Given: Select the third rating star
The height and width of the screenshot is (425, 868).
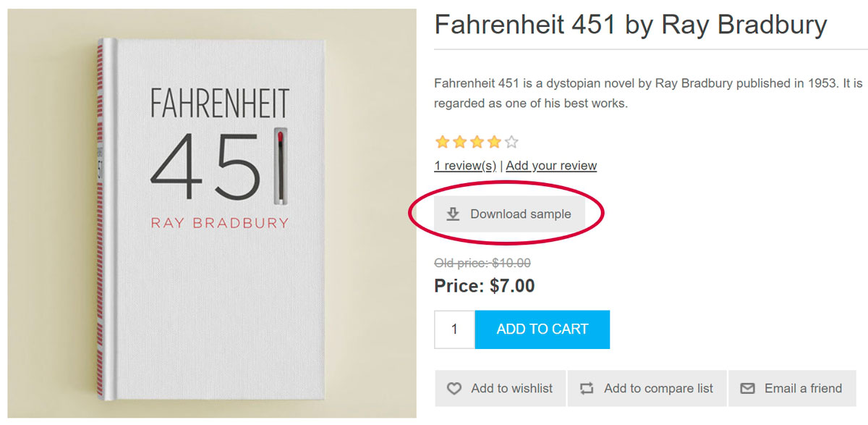Looking at the screenshot, I should pyautogui.click(x=477, y=142).
